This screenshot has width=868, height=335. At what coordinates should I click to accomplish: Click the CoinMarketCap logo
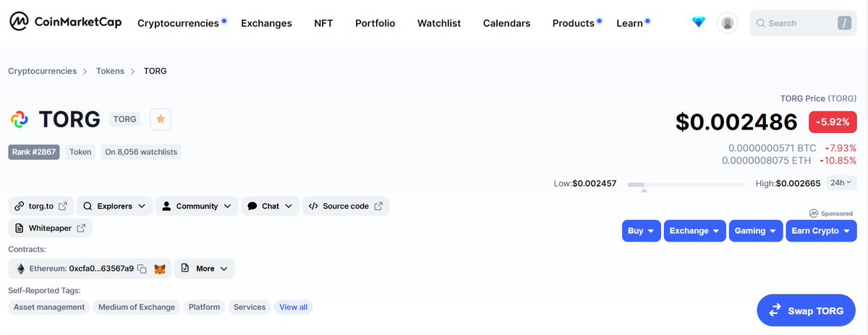64,23
